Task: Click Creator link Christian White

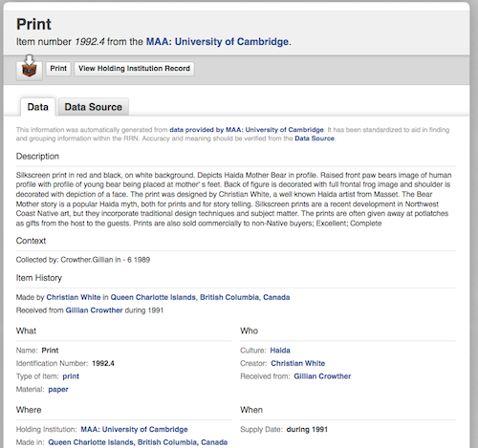Action: 298,363
